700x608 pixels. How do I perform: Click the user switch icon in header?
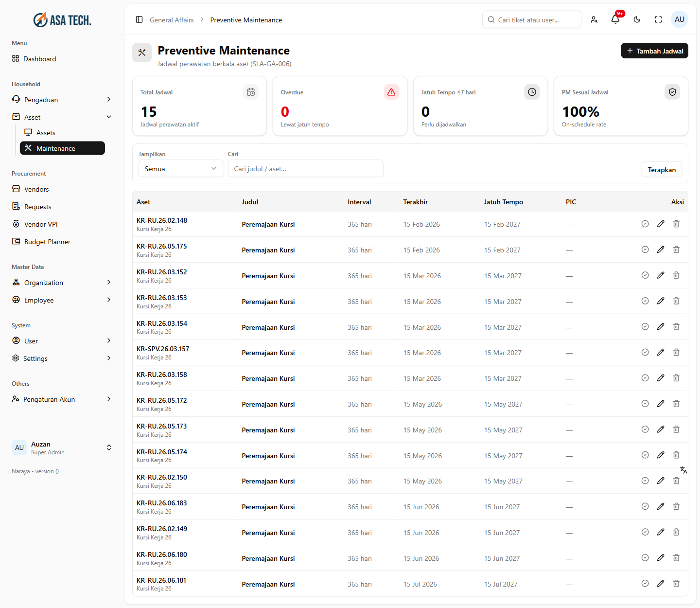coord(594,19)
